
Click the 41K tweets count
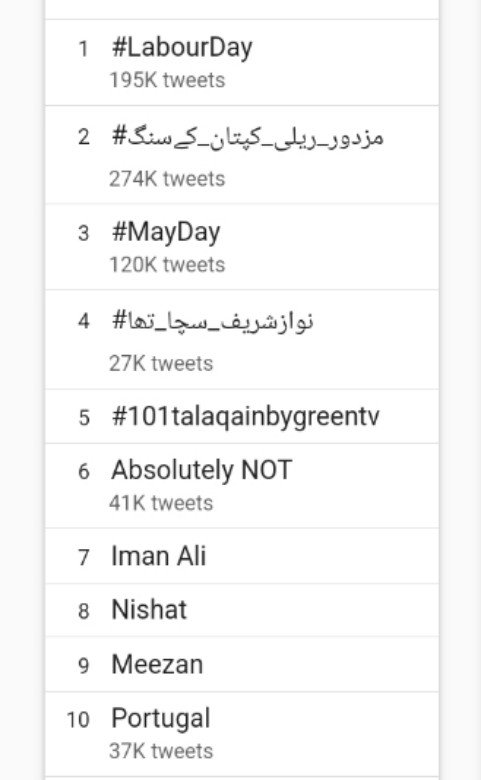[161, 503]
